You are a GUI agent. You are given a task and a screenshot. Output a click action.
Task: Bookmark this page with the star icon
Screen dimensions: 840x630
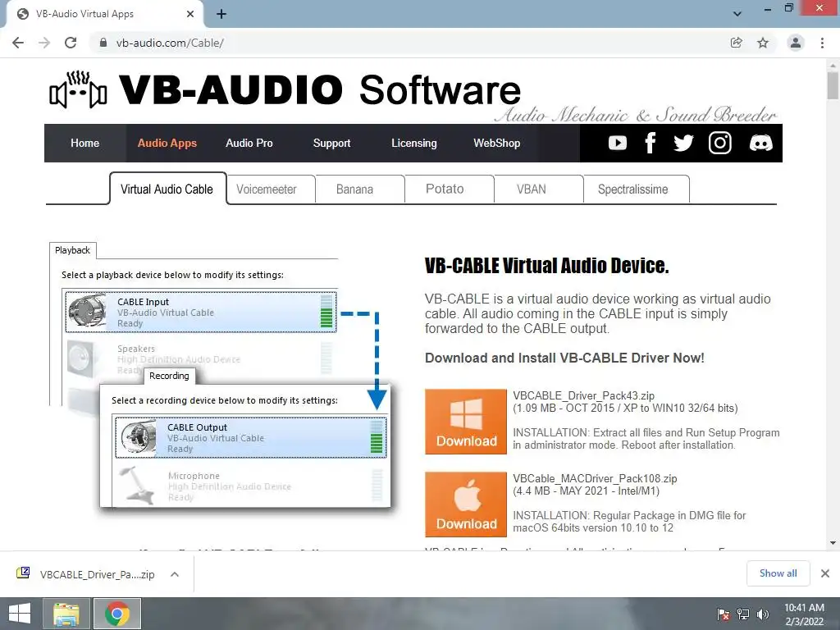[x=763, y=43]
